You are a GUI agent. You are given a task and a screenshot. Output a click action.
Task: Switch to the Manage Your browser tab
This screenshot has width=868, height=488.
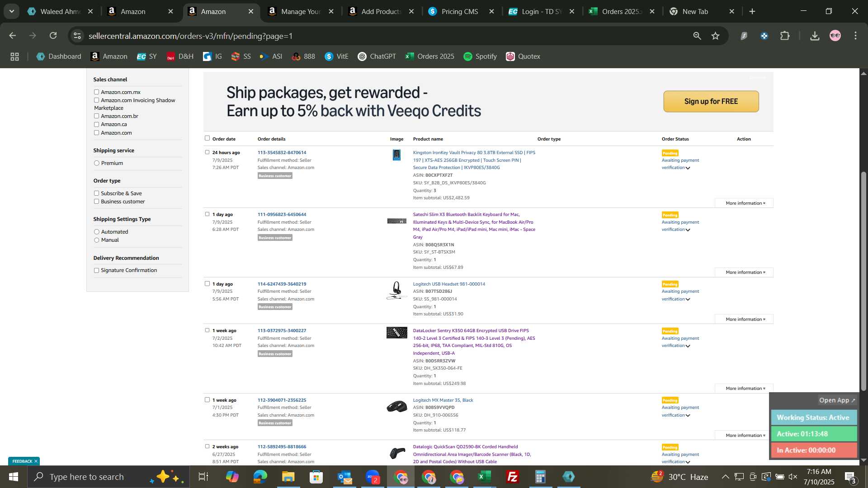301,11
